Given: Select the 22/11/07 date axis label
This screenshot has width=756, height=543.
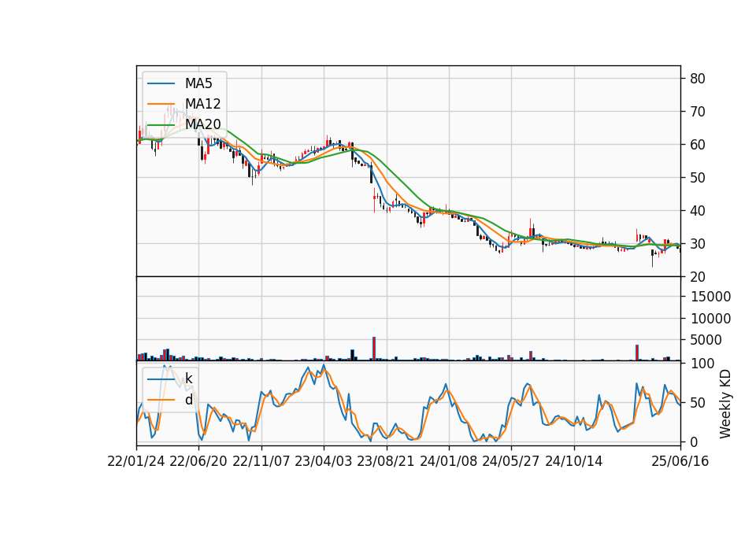Looking at the screenshot, I should point(261,461).
